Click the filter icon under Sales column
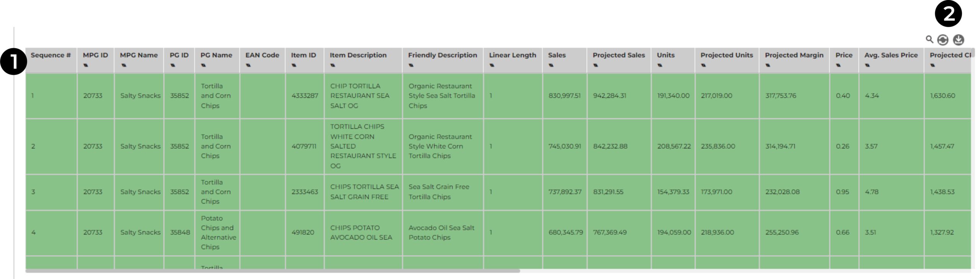The width and height of the screenshot is (980, 279). 551,65
